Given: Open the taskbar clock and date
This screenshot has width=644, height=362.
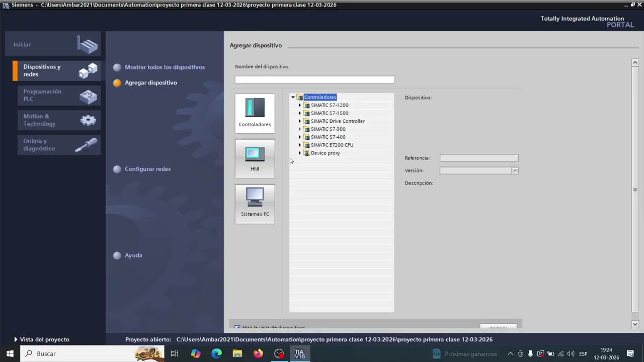Looking at the screenshot, I should point(606,353).
